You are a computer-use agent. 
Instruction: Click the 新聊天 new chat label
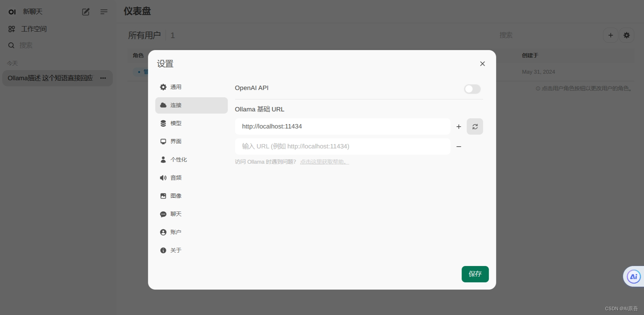(x=33, y=12)
